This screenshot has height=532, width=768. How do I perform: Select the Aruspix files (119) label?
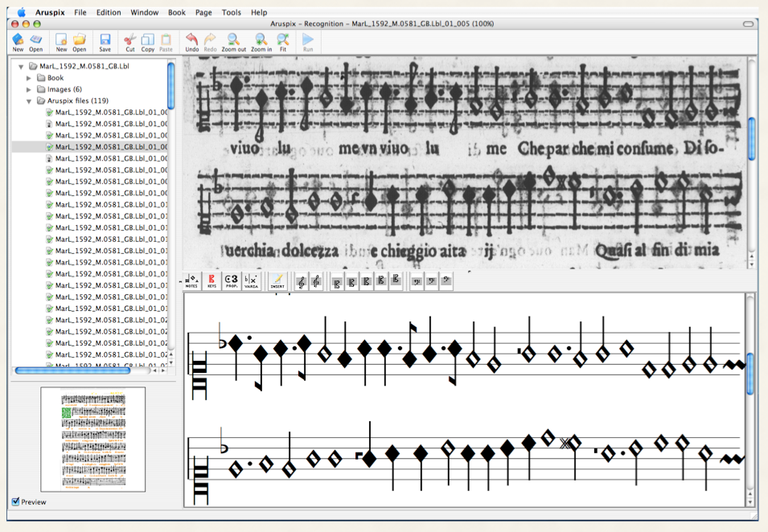[78, 100]
